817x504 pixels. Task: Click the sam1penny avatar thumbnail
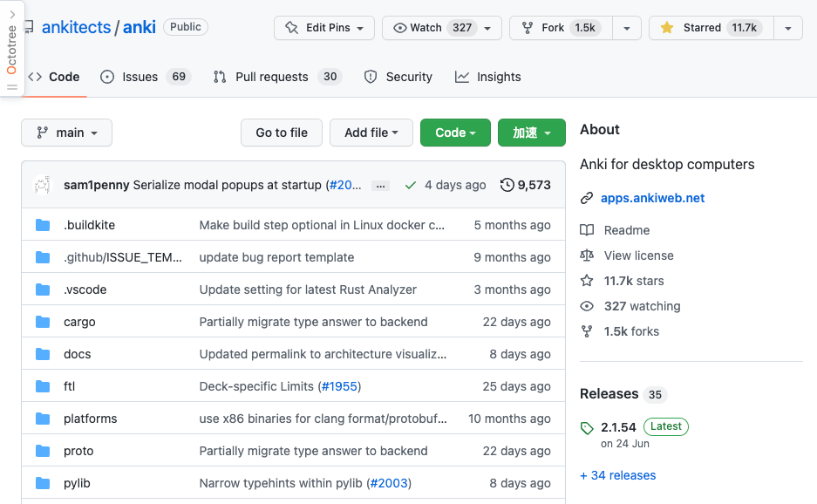pyautogui.click(x=43, y=185)
